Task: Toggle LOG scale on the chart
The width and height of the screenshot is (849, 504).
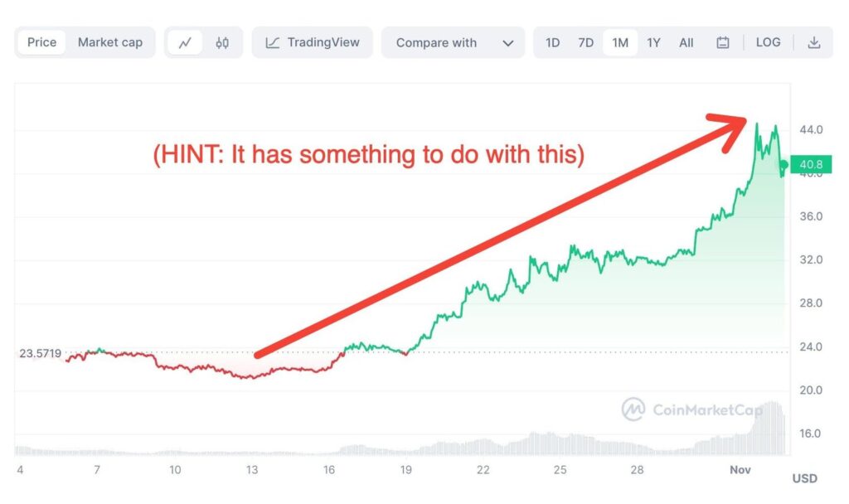Action: [x=768, y=42]
